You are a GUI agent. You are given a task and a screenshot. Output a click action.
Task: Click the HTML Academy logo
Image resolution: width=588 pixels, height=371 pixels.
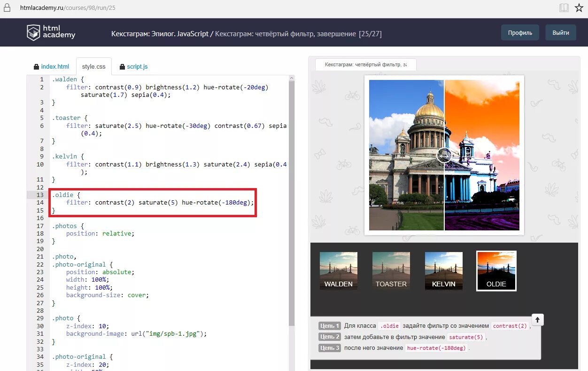(x=51, y=32)
